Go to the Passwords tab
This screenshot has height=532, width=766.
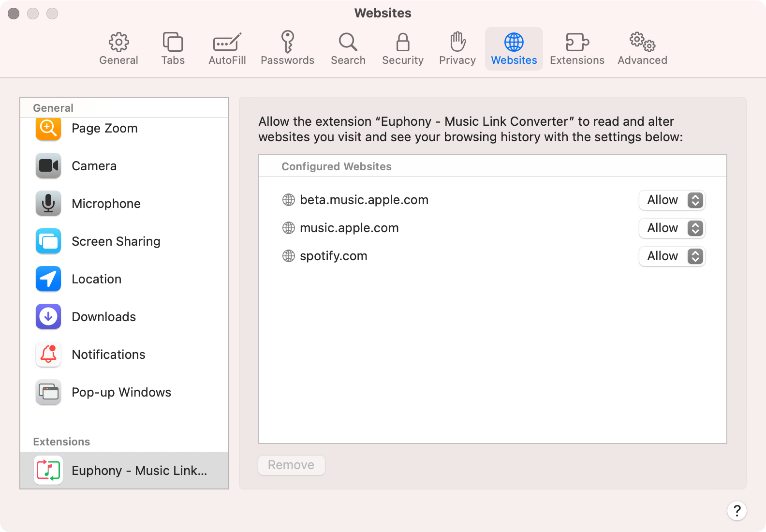tap(287, 49)
